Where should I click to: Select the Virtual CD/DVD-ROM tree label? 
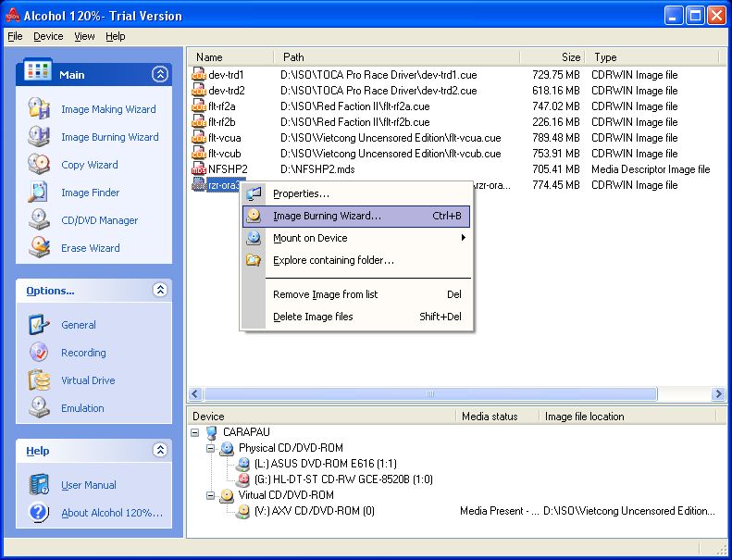[x=286, y=495]
